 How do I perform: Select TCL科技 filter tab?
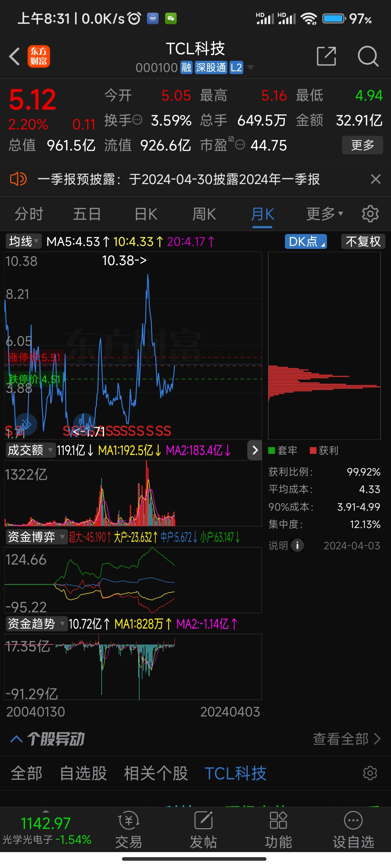236,773
